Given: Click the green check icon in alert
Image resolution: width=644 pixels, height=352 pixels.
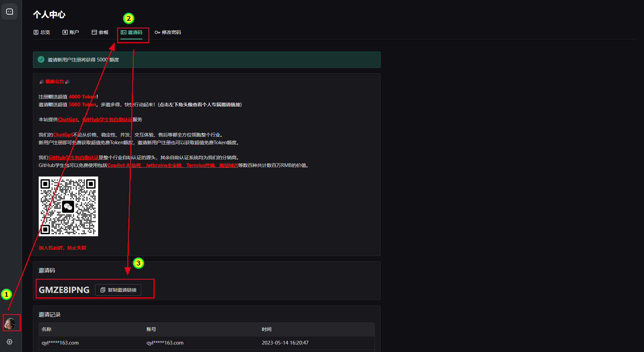Looking at the screenshot, I should pyautogui.click(x=41, y=59).
